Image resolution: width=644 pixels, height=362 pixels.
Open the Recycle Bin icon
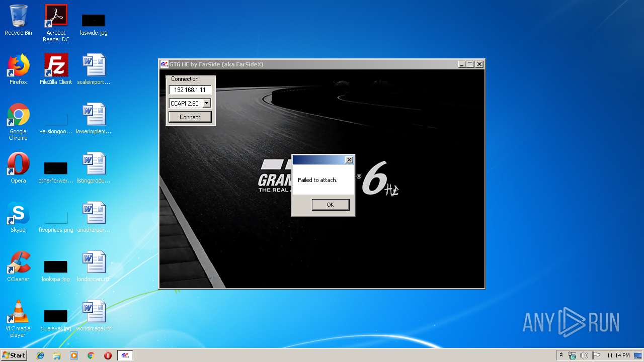pyautogui.click(x=18, y=21)
